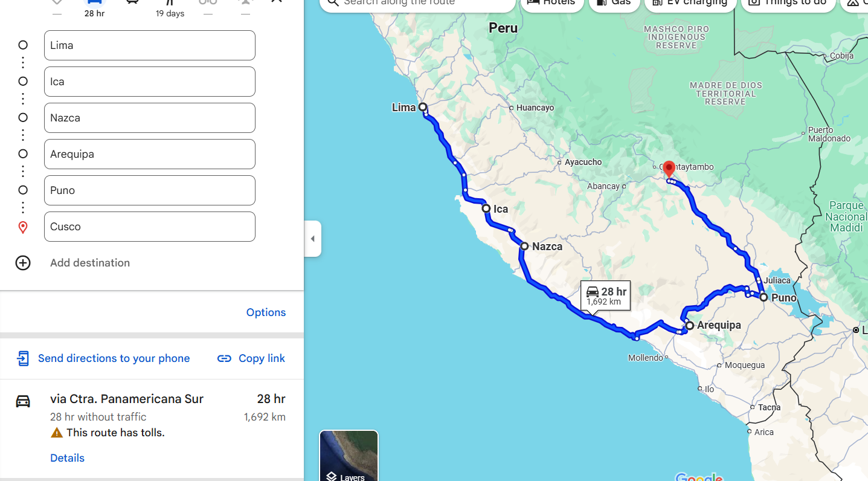Click the Puno waypoint circle icon in the list
The image size is (868, 481).
pyautogui.click(x=23, y=190)
